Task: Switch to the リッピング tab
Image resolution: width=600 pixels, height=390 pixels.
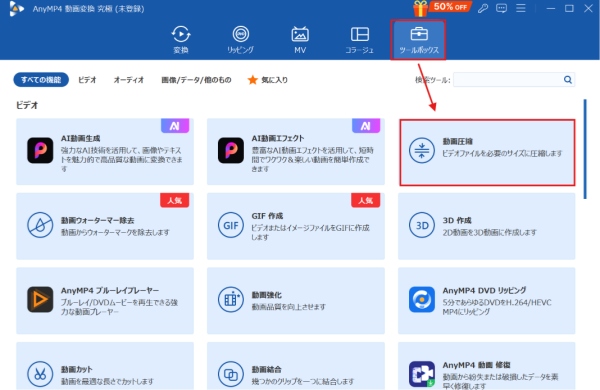Action: (x=240, y=40)
